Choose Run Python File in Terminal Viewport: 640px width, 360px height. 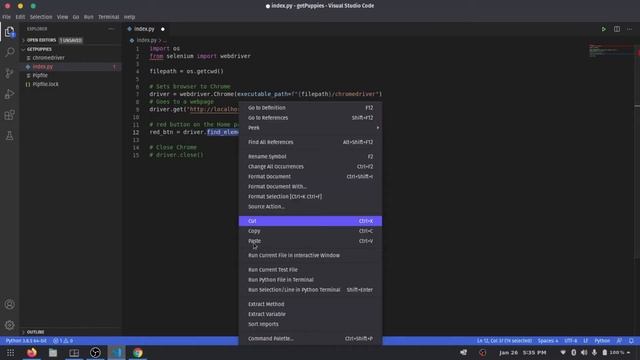point(310,280)
